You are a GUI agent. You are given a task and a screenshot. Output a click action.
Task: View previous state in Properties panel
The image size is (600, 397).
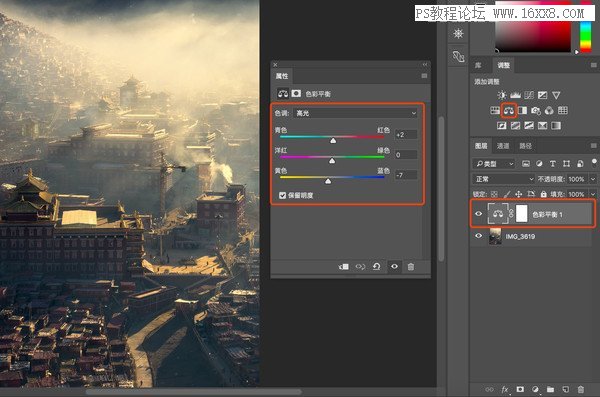pos(360,266)
